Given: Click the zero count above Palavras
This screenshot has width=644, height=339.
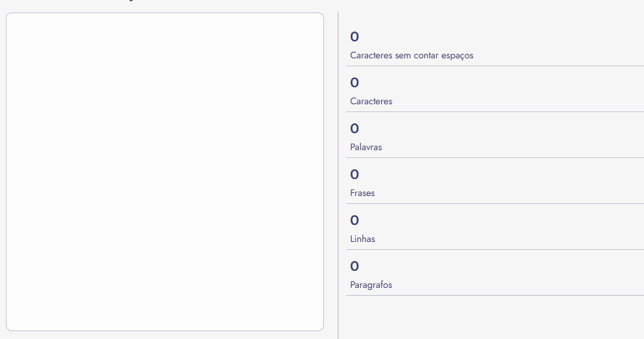Looking at the screenshot, I should (354, 129).
